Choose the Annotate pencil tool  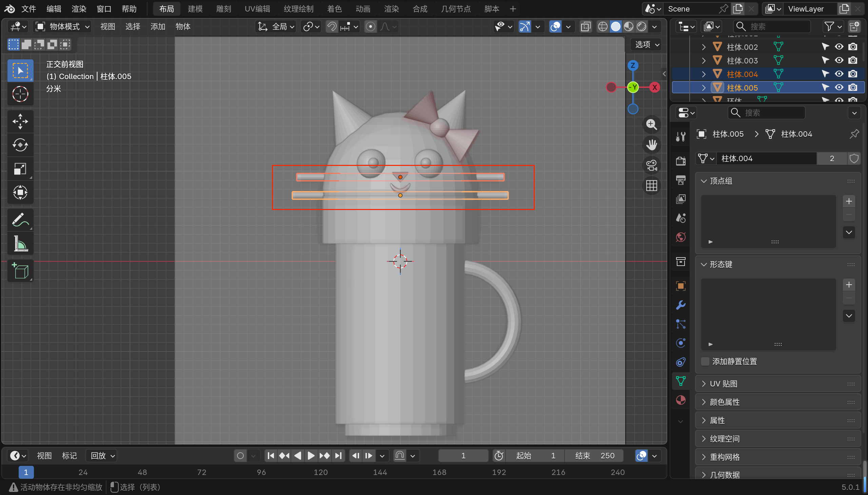click(x=20, y=220)
